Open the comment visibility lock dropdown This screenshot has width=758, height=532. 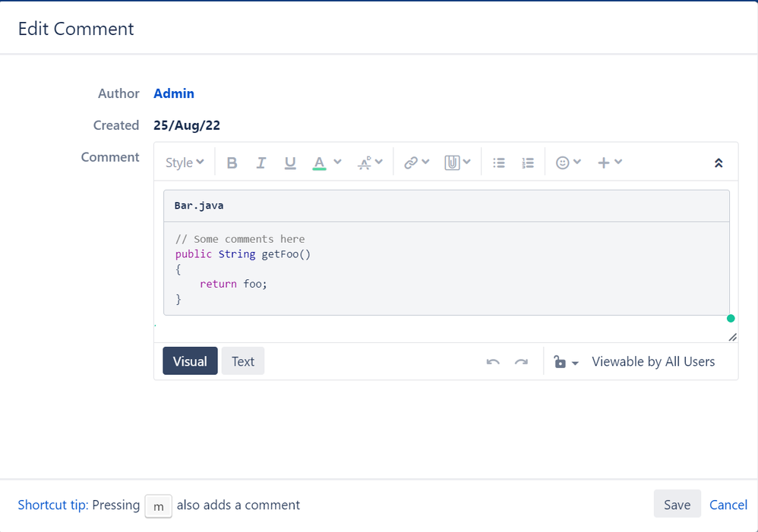[566, 362]
